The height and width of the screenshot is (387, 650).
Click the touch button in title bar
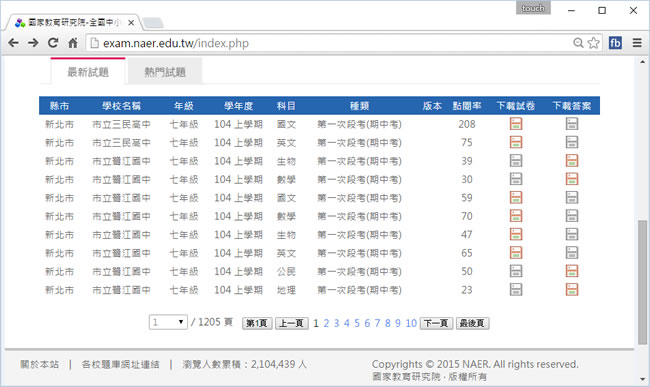coord(533,8)
